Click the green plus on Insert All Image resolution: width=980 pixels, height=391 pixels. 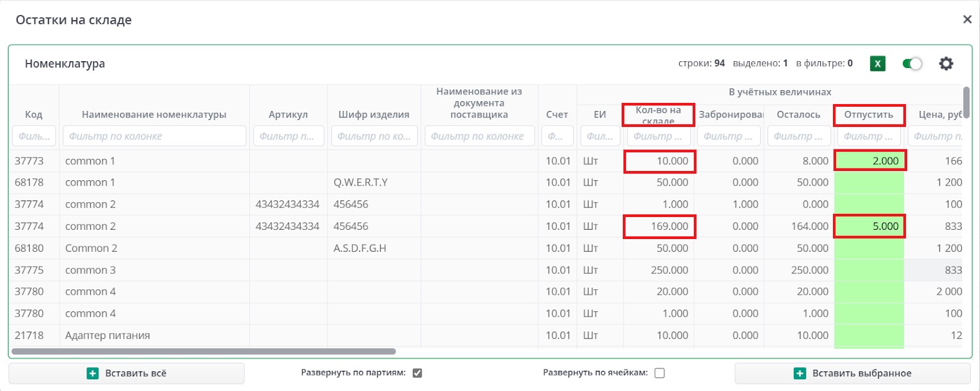point(92,373)
